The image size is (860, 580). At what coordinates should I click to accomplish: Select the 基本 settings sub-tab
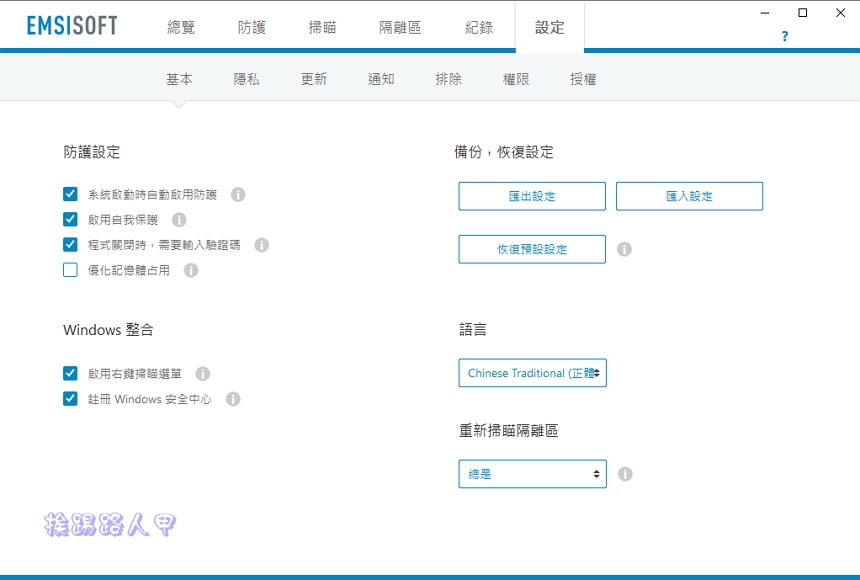tap(179, 79)
